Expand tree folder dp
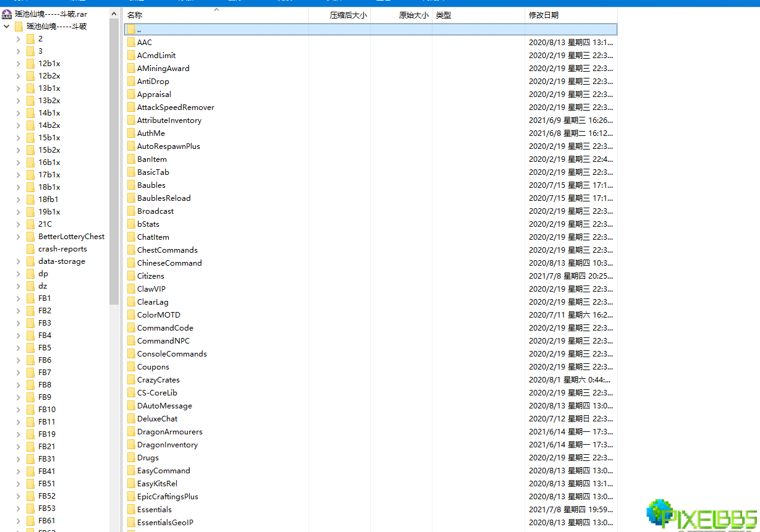The width and height of the screenshot is (760, 532). tap(19, 273)
